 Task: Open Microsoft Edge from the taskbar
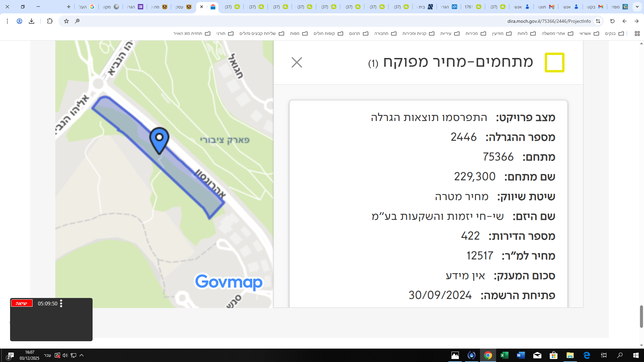click(x=587, y=356)
